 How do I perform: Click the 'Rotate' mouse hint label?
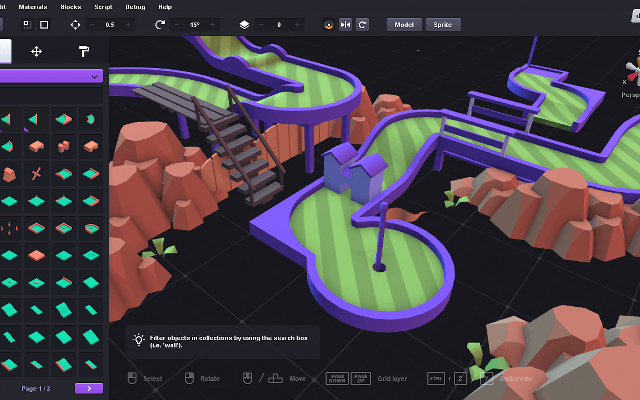pos(210,378)
